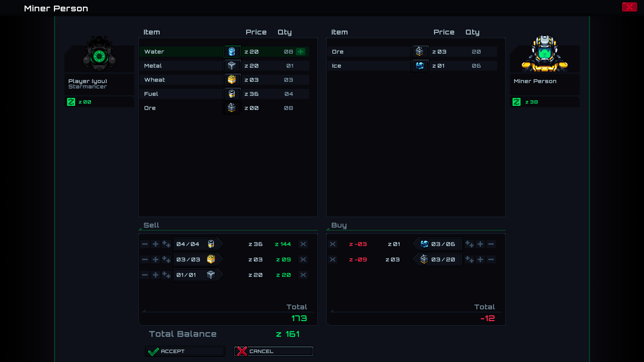Image resolution: width=644 pixels, height=362 pixels.
Task: Click the Fuel barrel icon
Action: pos(232,94)
